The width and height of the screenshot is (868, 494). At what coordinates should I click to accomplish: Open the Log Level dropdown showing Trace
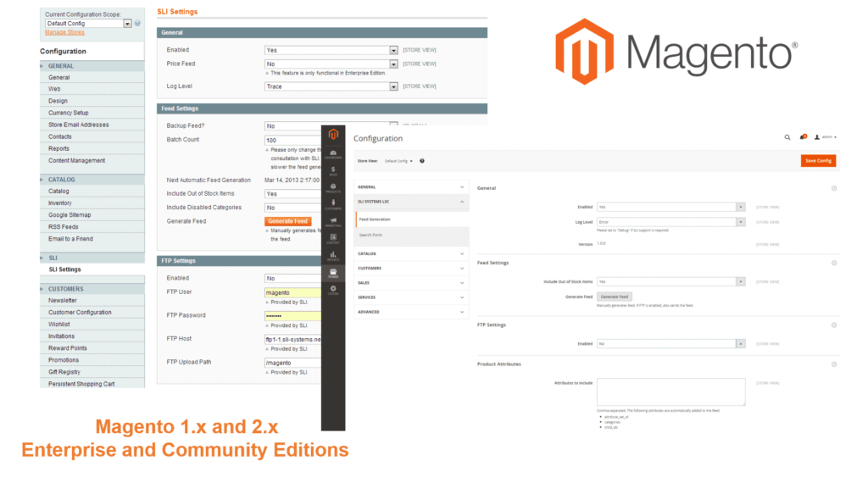point(331,86)
